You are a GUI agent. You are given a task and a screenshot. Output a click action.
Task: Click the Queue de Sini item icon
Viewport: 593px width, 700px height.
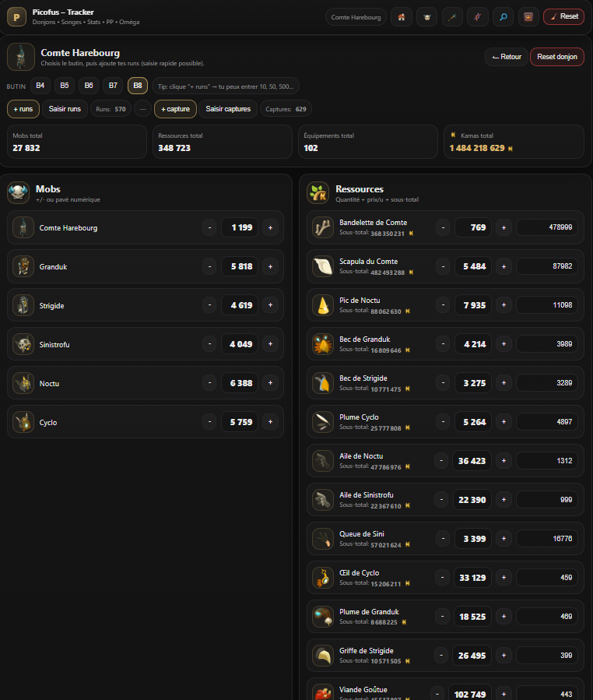click(323, 539)
